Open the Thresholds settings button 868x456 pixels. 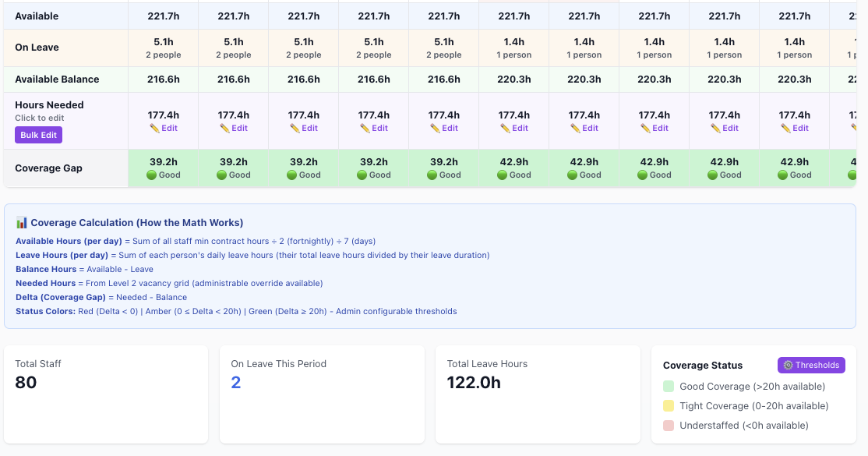[810, 365]
